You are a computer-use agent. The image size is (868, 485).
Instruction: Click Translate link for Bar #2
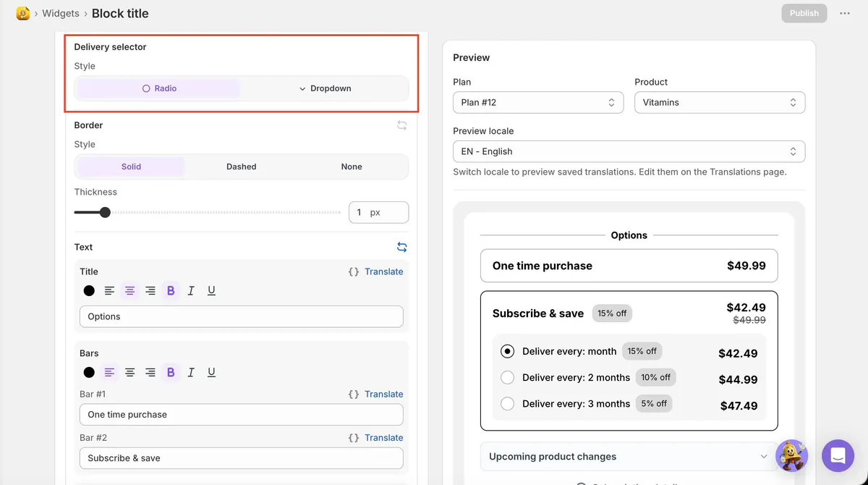pos(384,437)
